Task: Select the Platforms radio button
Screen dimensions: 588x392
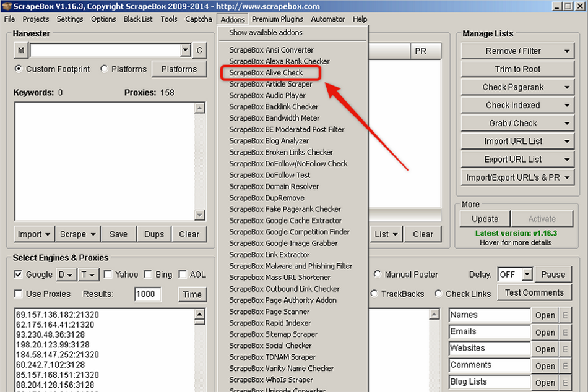Action: [x=104, y=69]
